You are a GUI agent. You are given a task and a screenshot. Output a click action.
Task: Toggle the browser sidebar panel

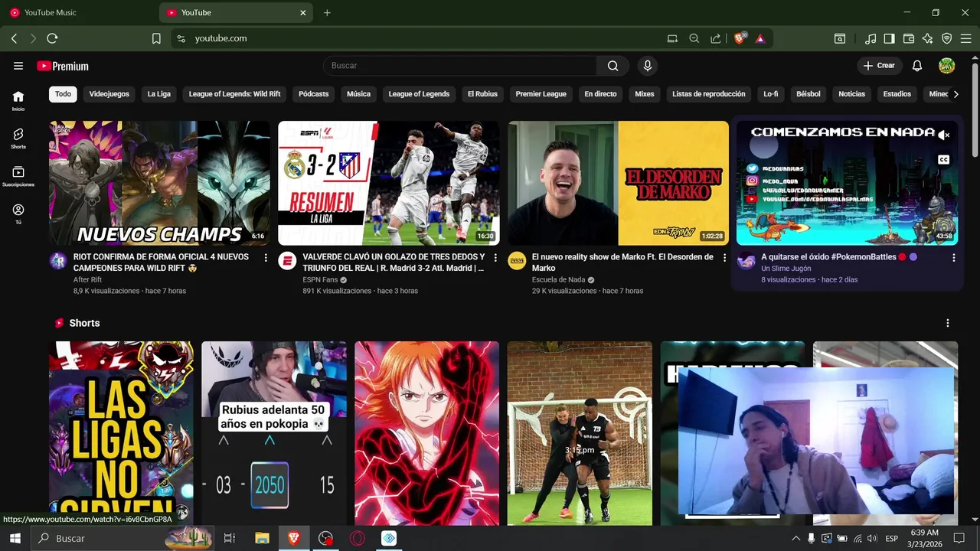890,38
